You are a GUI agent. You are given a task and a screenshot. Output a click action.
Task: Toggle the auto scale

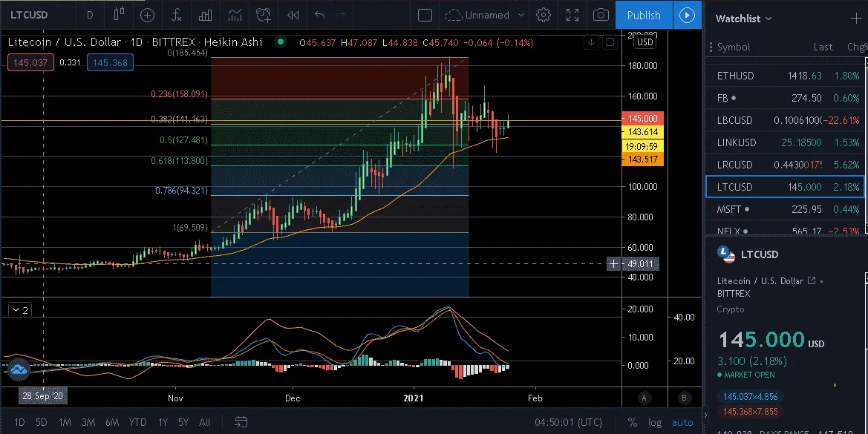pyautogui.click(x=682, y=422)
